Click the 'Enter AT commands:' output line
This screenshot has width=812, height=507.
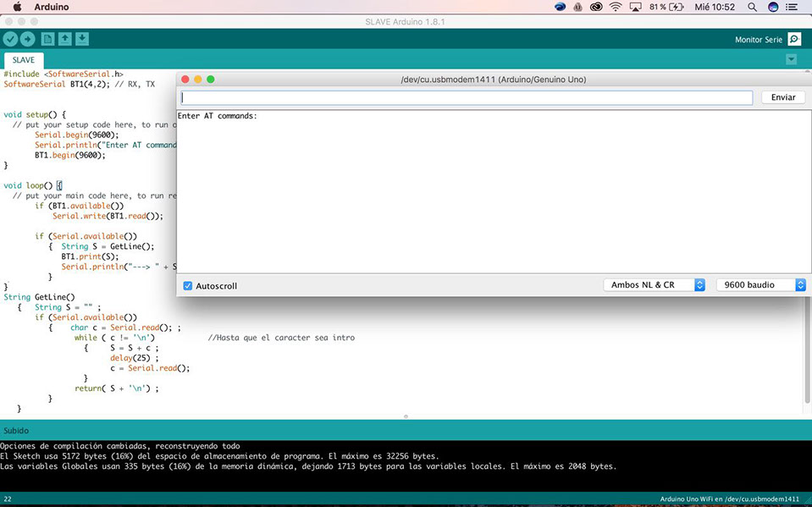click(x=217, y=116)
